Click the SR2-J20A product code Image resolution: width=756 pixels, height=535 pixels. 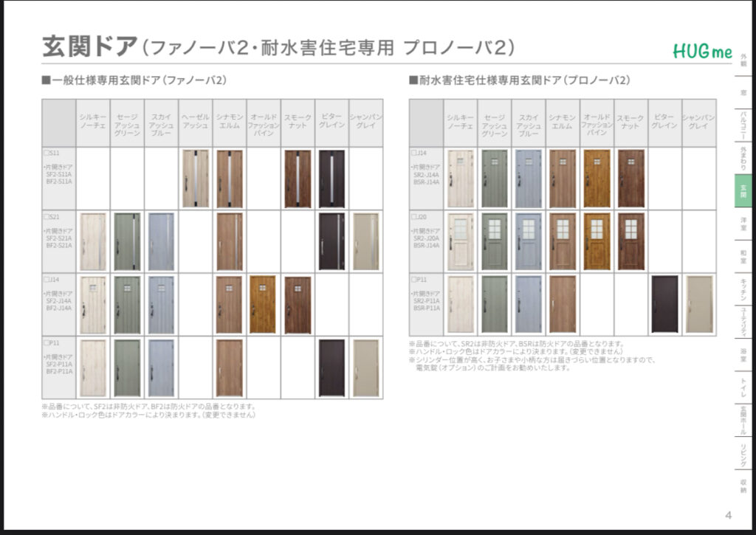(x=427, y=238)
